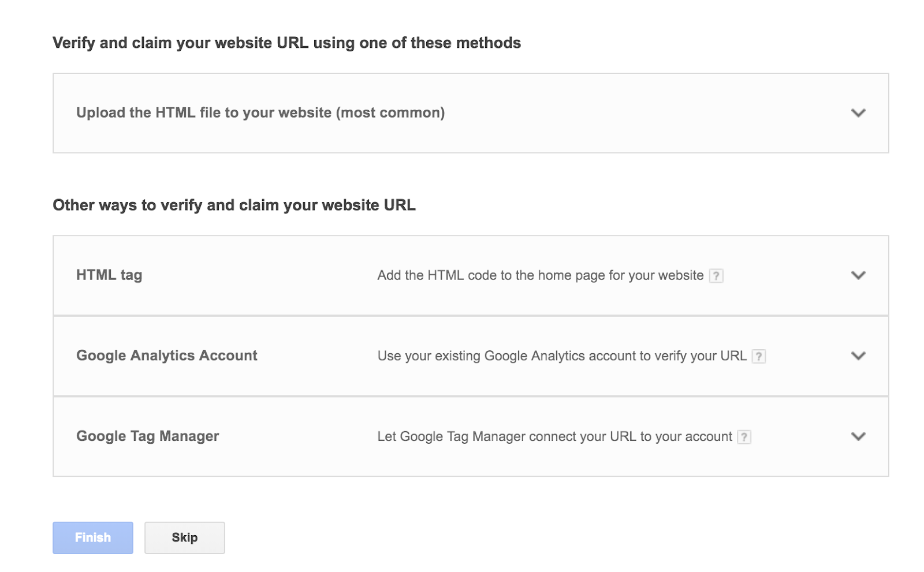Viewport: 924px width, 572px height.
Task: Click the '(most common)' note text
Action: (390, 113)
